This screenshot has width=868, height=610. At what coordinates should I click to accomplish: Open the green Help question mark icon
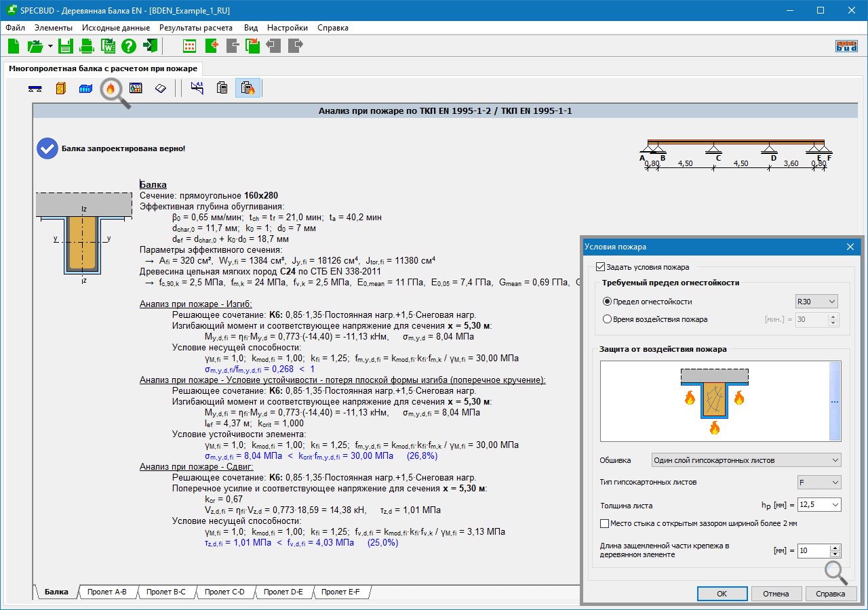click(x=129, y=46)
